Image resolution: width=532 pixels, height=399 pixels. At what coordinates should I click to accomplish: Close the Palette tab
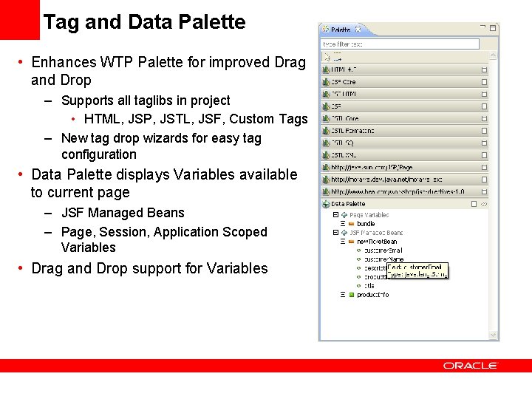pyautogui.click(x=358, y=30)
